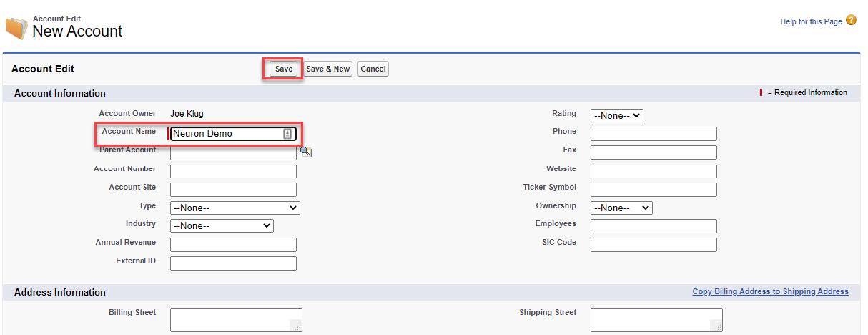Click the Billing Street text area
868x335 pixels.
[236, 320]
